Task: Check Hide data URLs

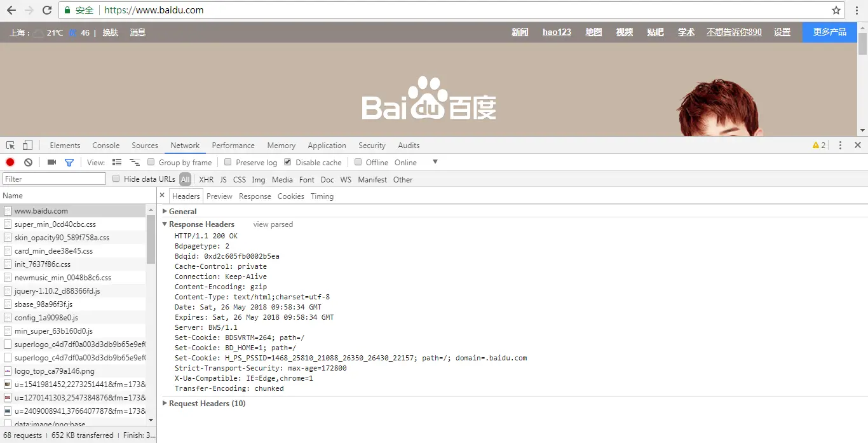Action: coord(116,179)
